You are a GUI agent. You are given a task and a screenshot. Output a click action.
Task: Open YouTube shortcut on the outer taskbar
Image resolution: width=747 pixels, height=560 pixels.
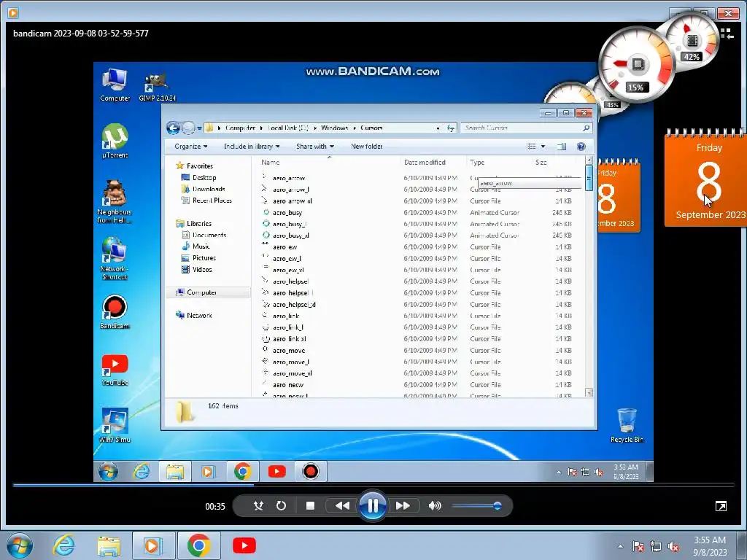pos(244,545)
